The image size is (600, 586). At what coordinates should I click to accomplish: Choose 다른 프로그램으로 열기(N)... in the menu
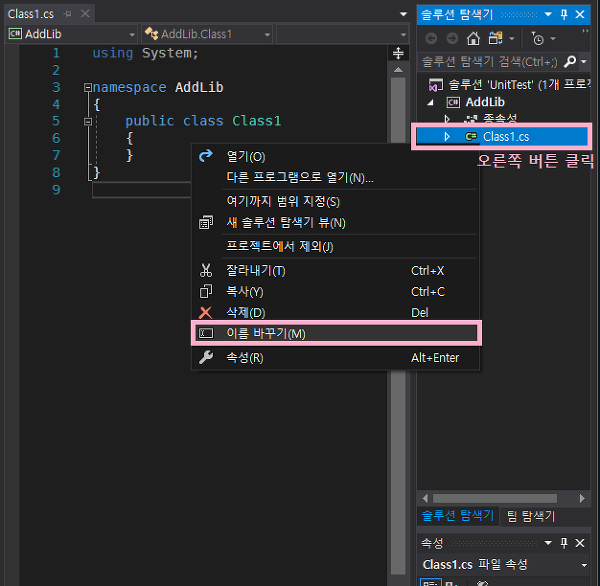[335, 178]
